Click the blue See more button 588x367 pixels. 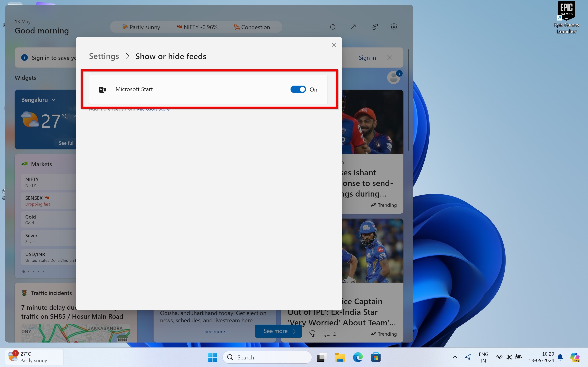tap(278, 331)
